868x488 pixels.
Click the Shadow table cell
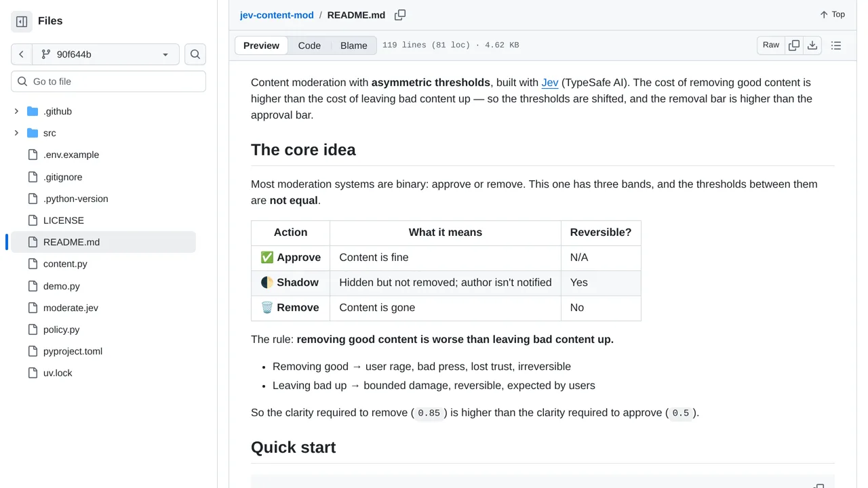point(290,283)
